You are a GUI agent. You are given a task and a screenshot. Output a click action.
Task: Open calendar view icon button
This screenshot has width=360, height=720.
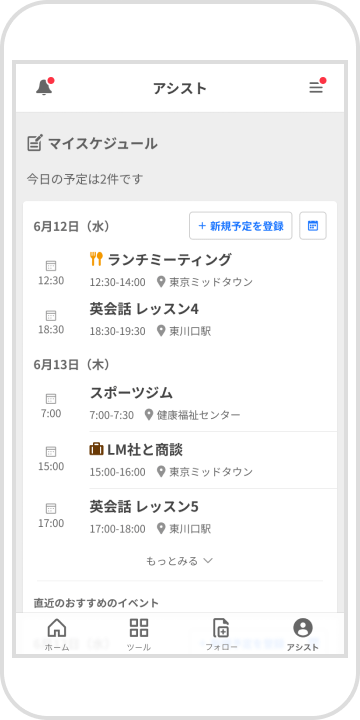pos(313,225)
